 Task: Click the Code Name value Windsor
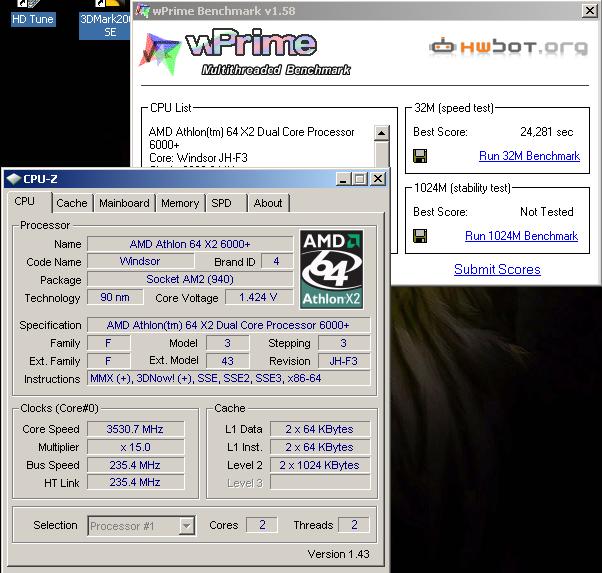pos(140,262)
